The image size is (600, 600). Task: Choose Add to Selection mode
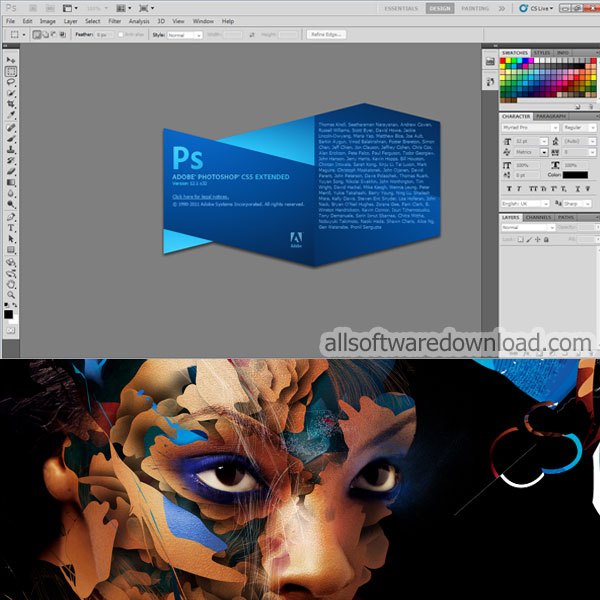(46, 35)
